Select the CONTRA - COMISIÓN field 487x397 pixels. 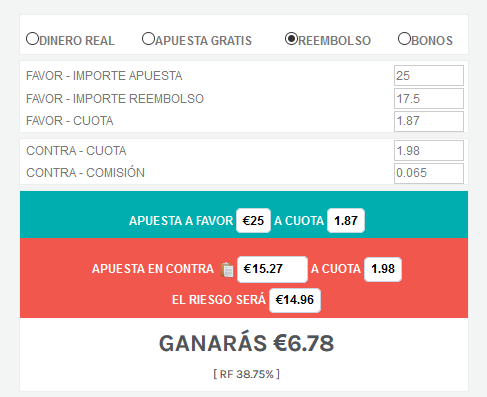point(429,173)
